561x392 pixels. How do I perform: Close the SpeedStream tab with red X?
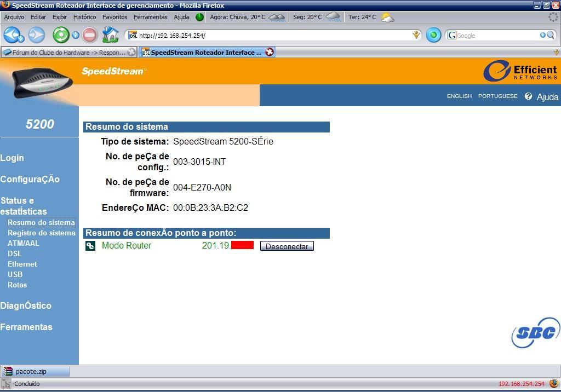coord(270,52)
